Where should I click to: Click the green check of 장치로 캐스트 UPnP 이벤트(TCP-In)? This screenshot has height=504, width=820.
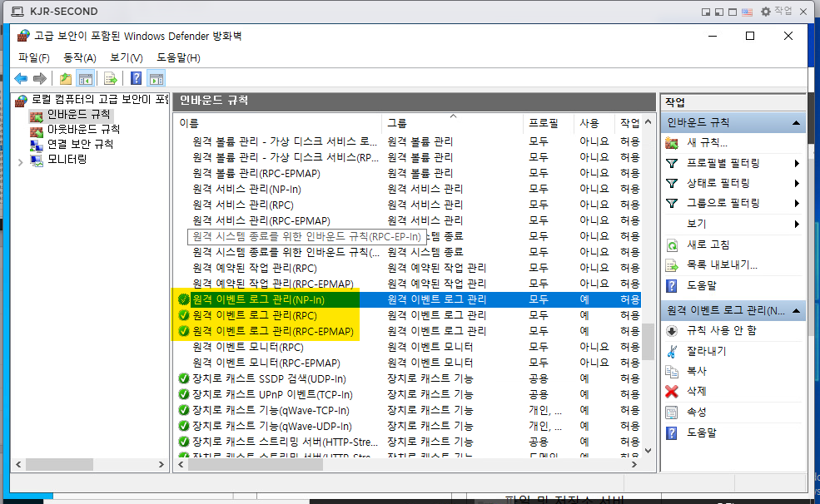(x=183, y=394)
